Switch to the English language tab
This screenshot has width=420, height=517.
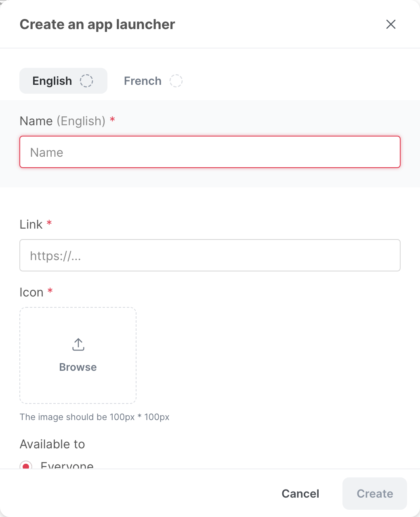tap(63, 81)
